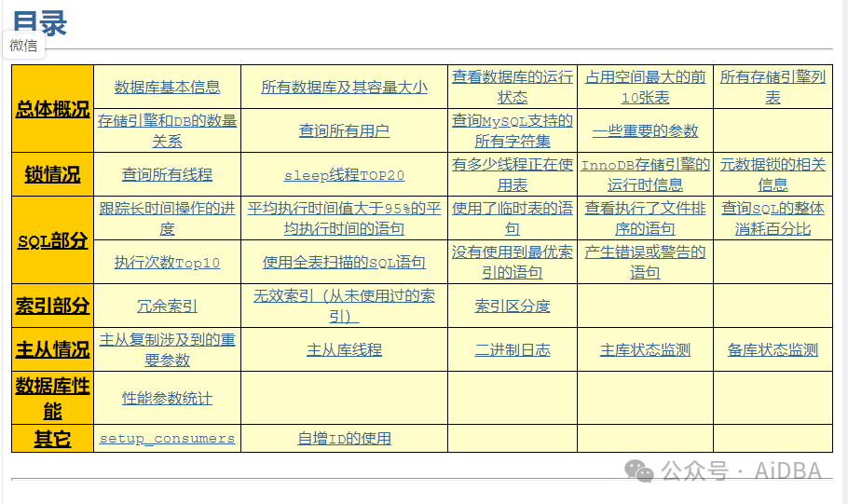This screenshot has width=848, height=504.
Task: Open the 性能参数统计 link
Action: pyautogui.click(x=167, y=399)
